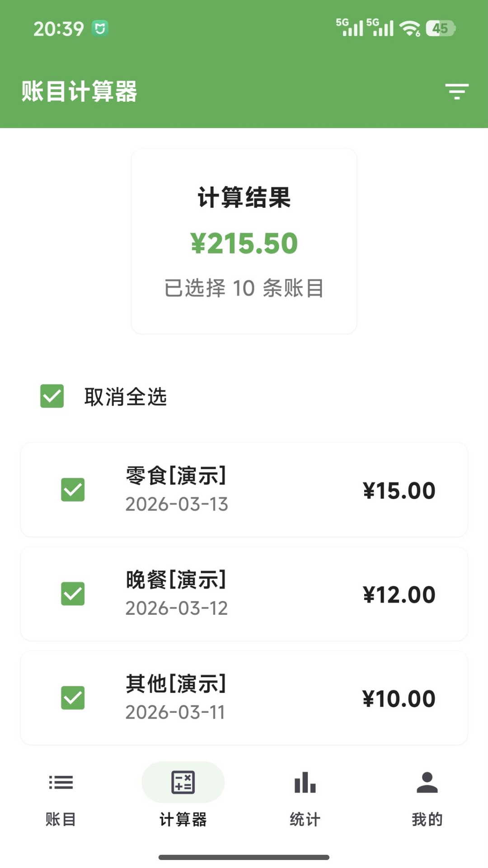Tap the green shield status icon
This screenshot has height=868, width=488.
(100, 28)
